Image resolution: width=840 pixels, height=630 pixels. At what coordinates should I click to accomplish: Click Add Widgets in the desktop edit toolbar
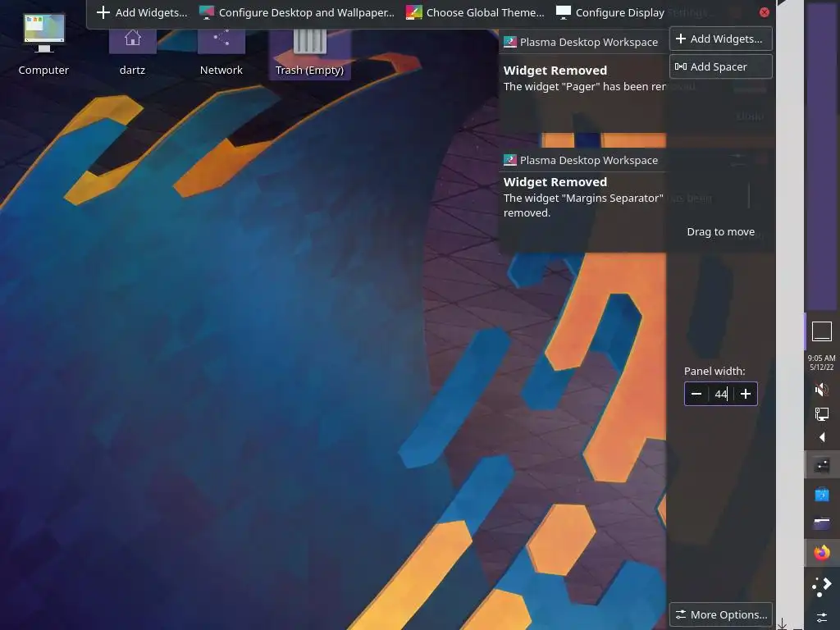pyautogui.click(x=141, y=12)
